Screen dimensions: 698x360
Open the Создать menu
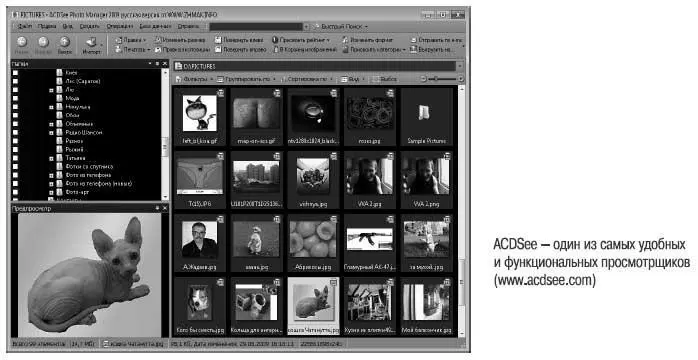tap(89, 27)
